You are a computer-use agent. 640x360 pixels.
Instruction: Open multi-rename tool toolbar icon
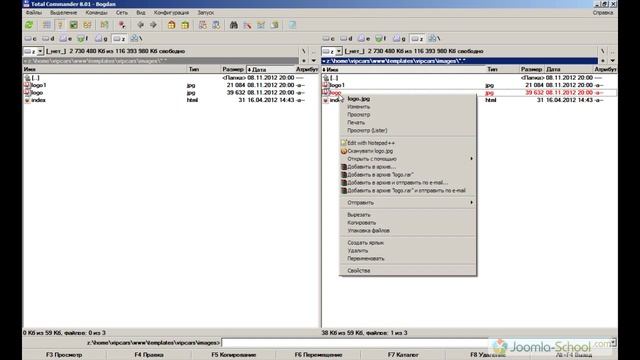point(247,25)
